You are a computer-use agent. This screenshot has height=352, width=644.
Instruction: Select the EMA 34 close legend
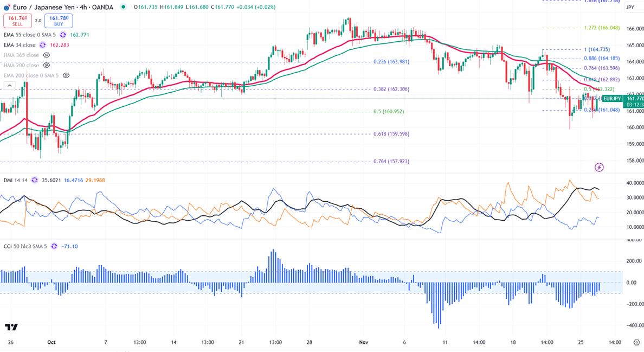point(20,45)
